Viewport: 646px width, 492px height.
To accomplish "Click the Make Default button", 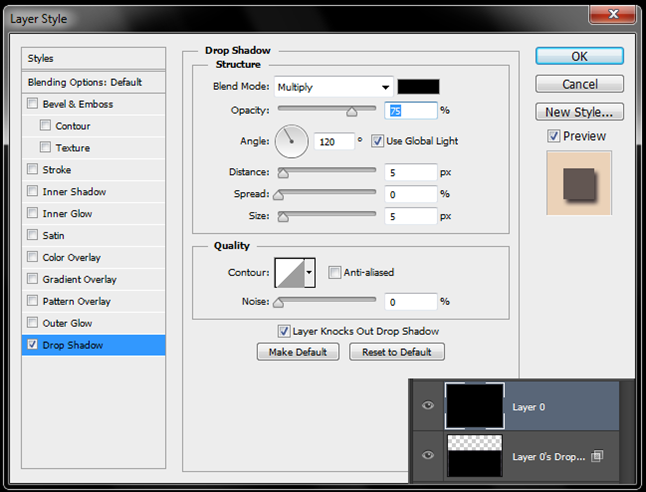I will pos(298,352).
